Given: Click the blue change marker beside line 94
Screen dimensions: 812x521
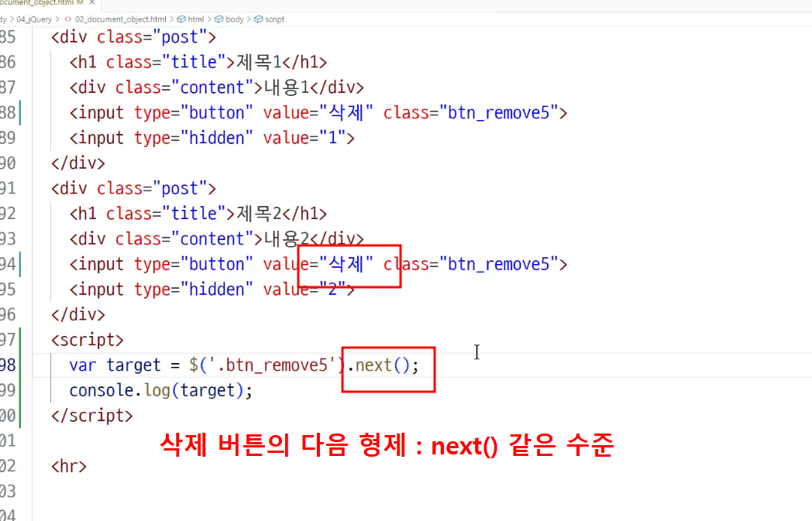Looking at the screenshot, I should 20,265.
